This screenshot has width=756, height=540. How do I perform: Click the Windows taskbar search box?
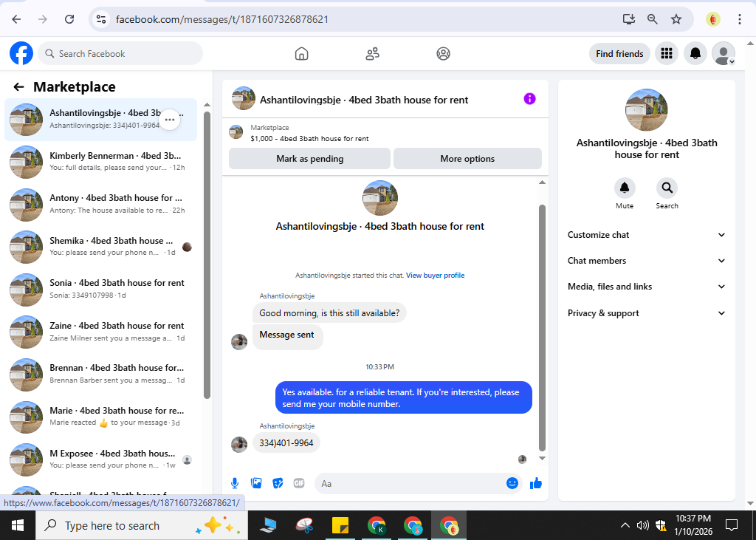[x=142, y=525]
